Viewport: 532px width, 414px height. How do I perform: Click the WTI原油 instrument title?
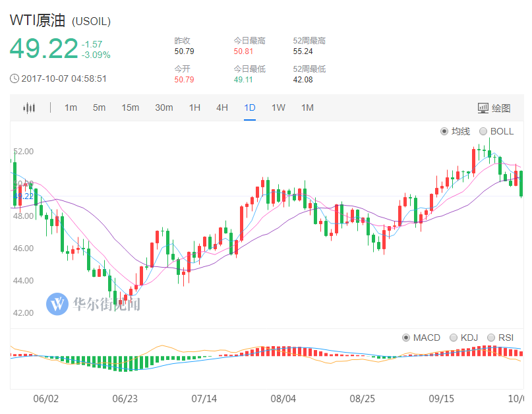point(38,20)
